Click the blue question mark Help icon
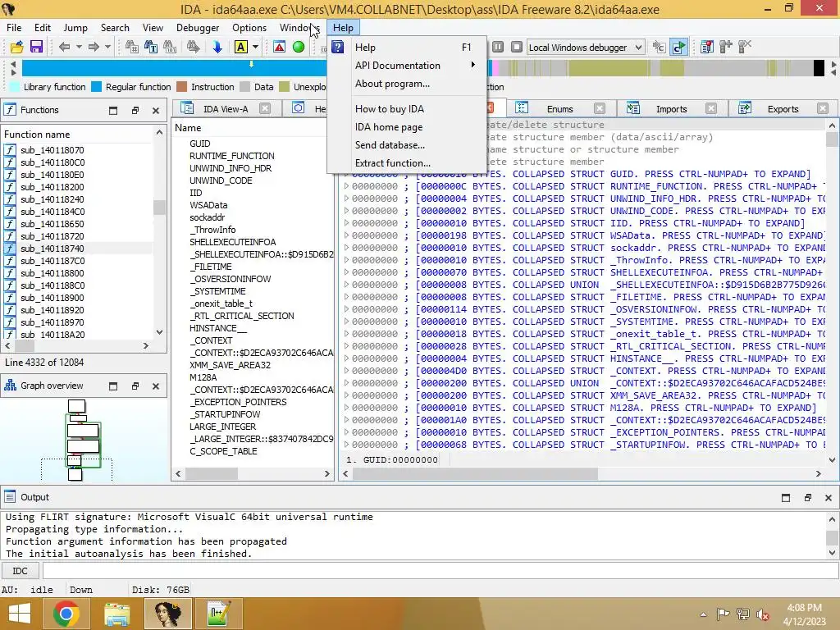 click(337, 47)
